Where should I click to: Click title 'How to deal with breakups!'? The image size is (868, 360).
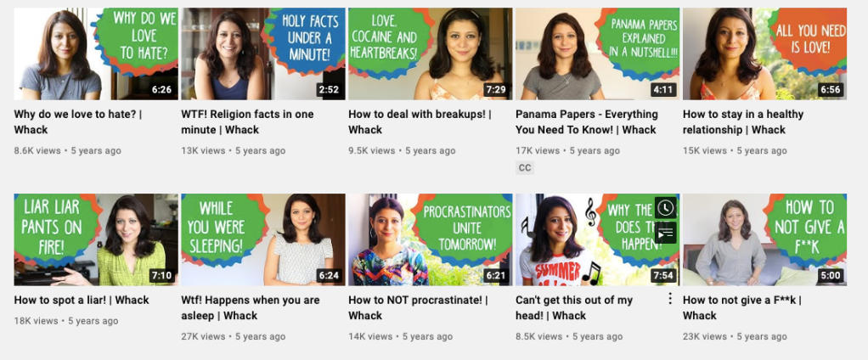[x=420, y=122]
